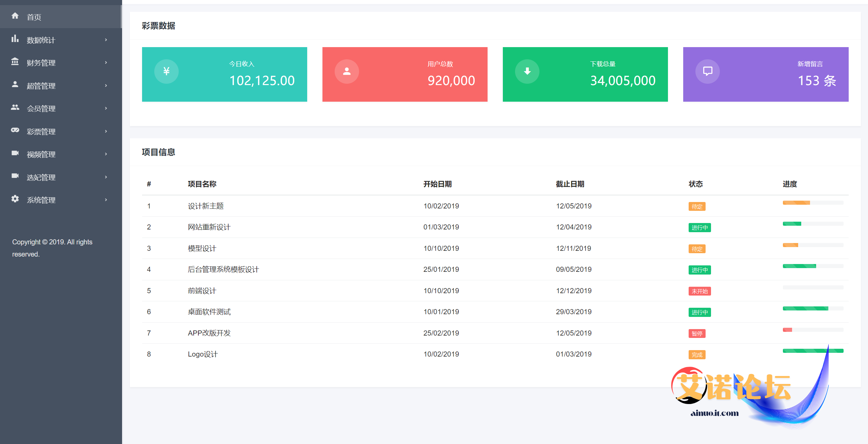This screenshot has width=868, height=444.
Task: Click the download arrow icon on 下载总量 card
Action: coord(527,72)
